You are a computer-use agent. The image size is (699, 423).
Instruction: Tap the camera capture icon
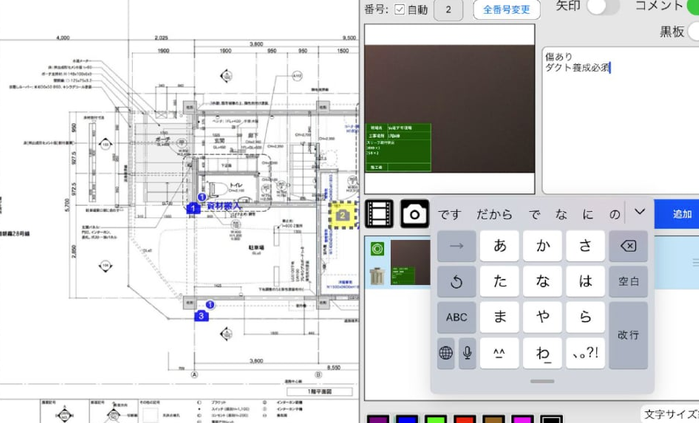[x=415, y=214]
